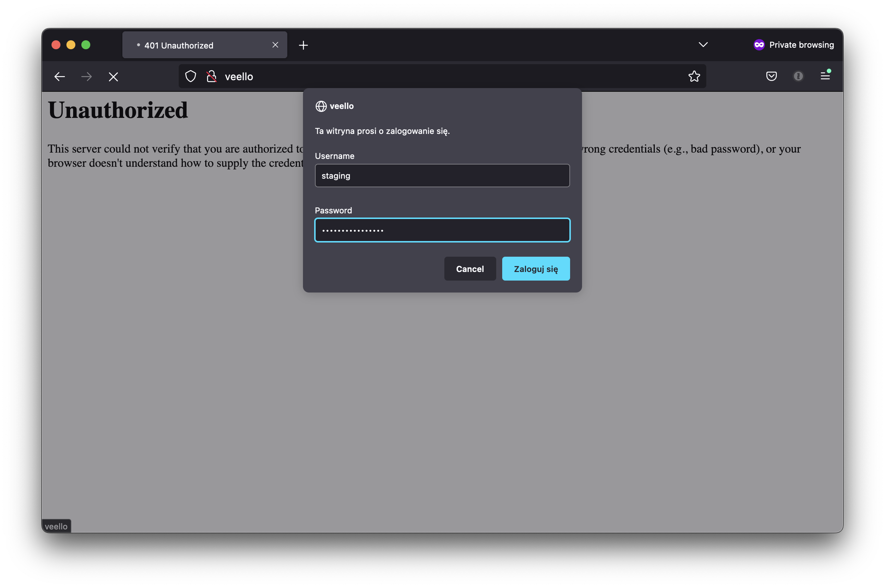Viewport: 885px width, 588px height.
Task: Click the Private browsing indicator
Action: [794, 45]
